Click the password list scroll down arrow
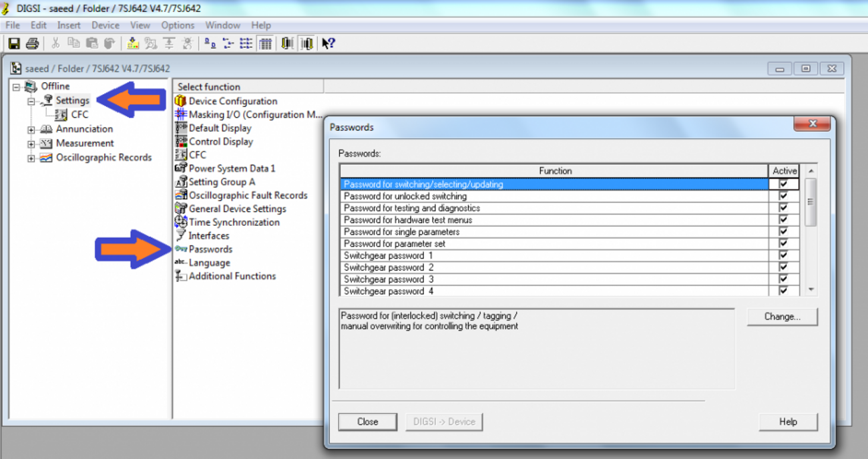Screen dimensions: 868x459 [811, 290]
